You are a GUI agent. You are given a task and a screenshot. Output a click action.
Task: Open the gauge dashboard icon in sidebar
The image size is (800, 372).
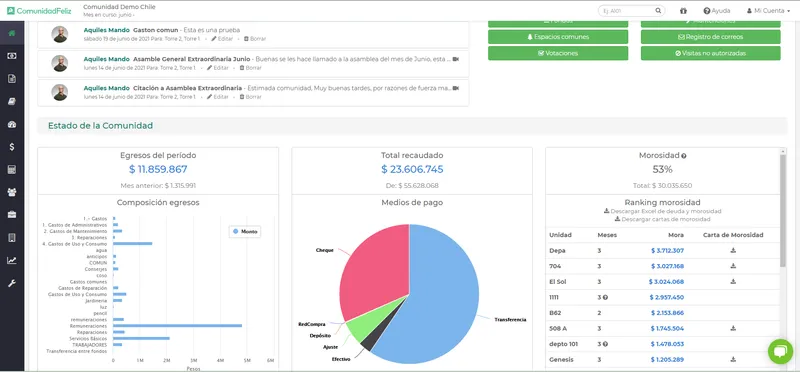11,125
